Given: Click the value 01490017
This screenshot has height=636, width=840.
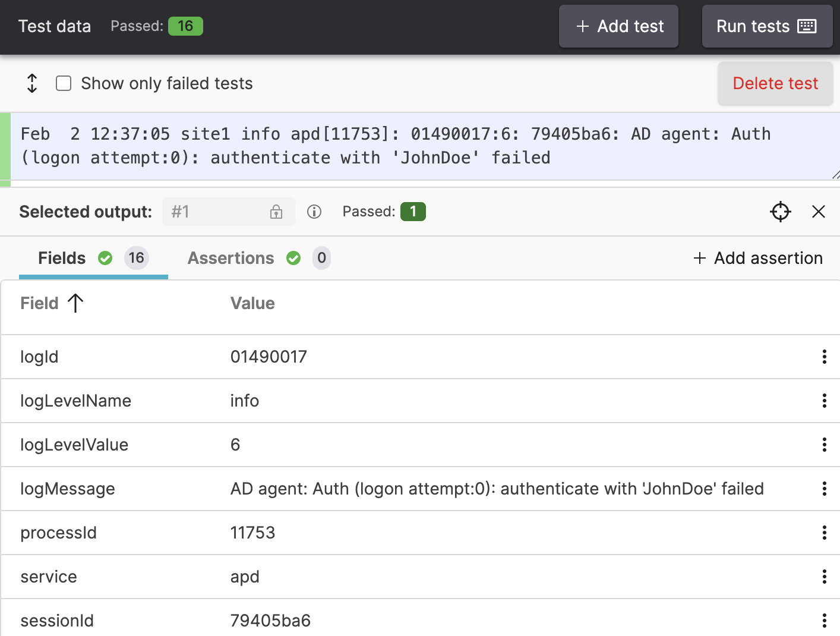Looking at the screenshot, I should pyautogui.click(x=269, y=357).
